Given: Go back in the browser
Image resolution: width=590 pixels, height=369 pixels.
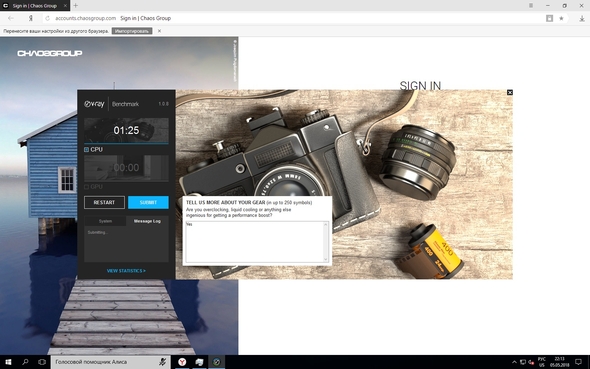Looking at the screenshot, I should click(x=11, y=18).
